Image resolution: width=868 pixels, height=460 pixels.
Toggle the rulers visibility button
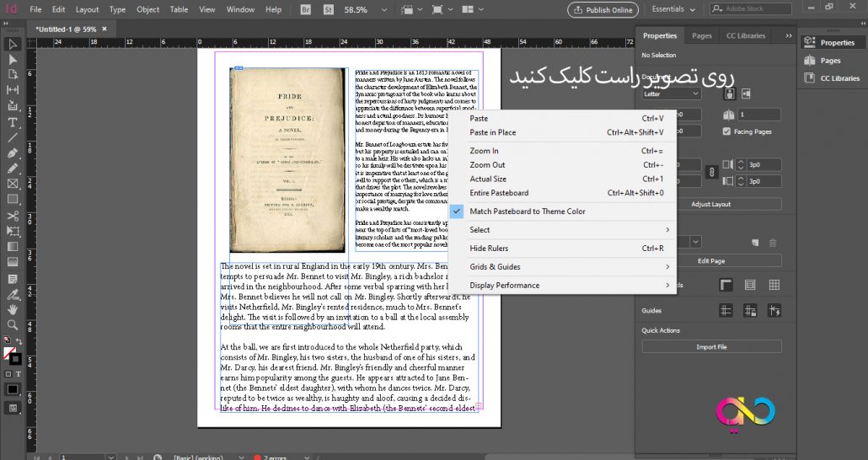[726, 285]
